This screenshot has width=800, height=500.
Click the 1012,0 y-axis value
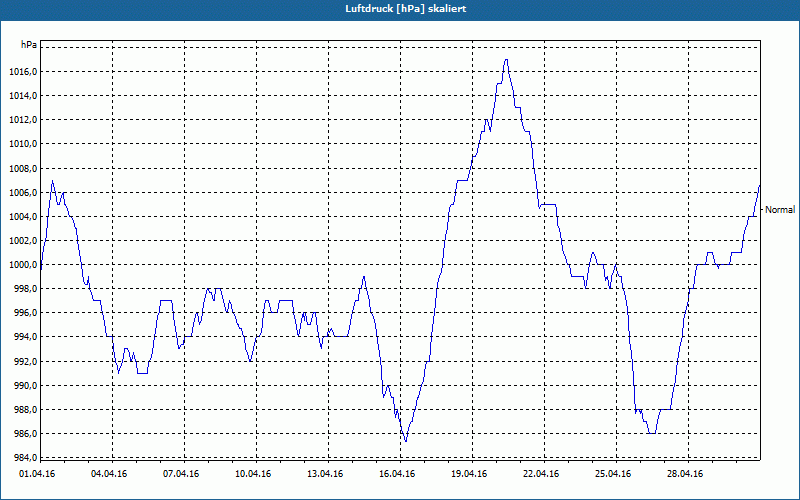(x=23, y=120)
